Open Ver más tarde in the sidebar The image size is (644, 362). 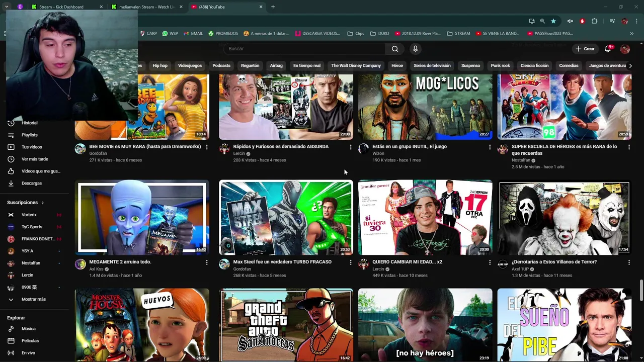pyautogui.click(x=34, y=159)
